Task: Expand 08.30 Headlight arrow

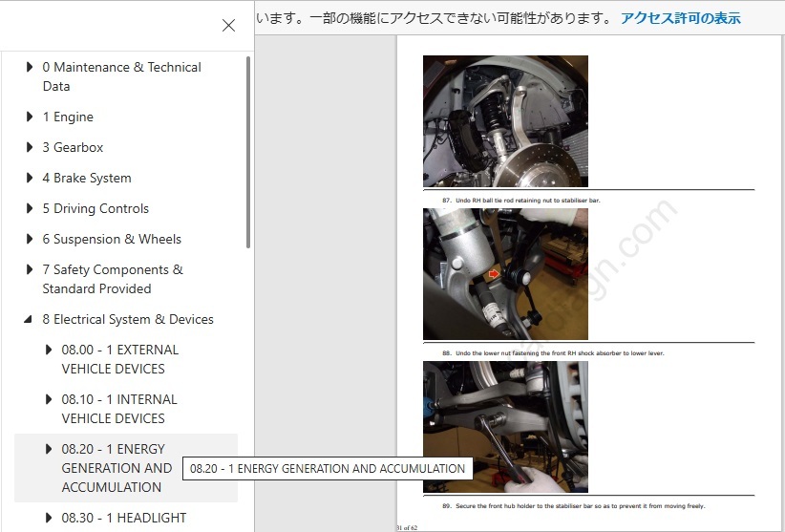Action: [x=49, y=518]
